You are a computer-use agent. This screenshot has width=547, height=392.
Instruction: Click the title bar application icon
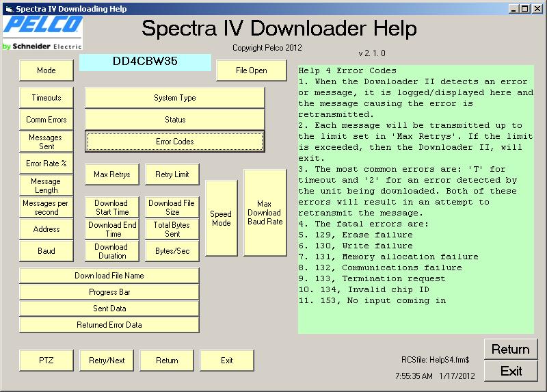click(10, 9)
